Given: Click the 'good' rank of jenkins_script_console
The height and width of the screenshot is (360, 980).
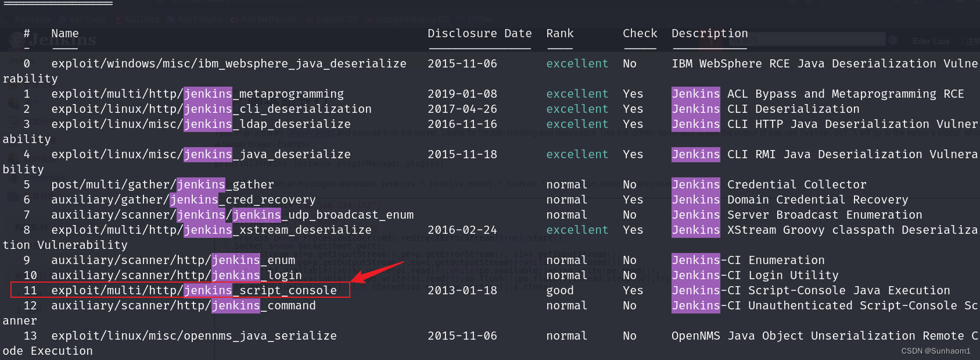Looking at the screenshot, I should click(x=560, y=290).
